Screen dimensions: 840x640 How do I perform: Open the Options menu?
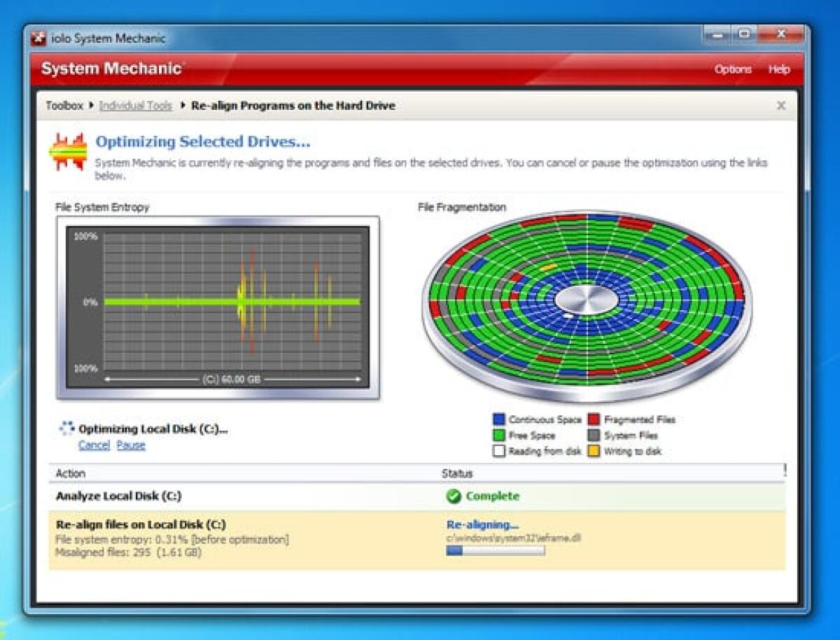coord(735,70)
